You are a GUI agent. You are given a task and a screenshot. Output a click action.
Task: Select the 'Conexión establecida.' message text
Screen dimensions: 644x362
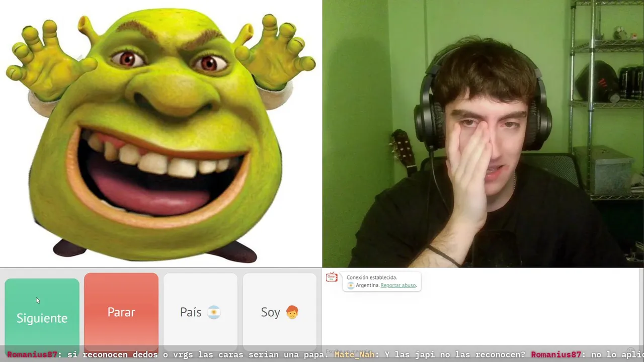(x=372, y=278)
